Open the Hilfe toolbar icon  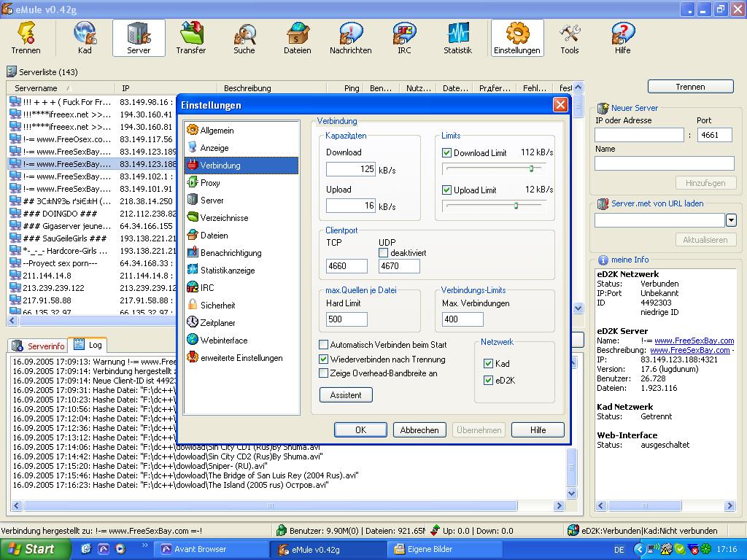623,38
